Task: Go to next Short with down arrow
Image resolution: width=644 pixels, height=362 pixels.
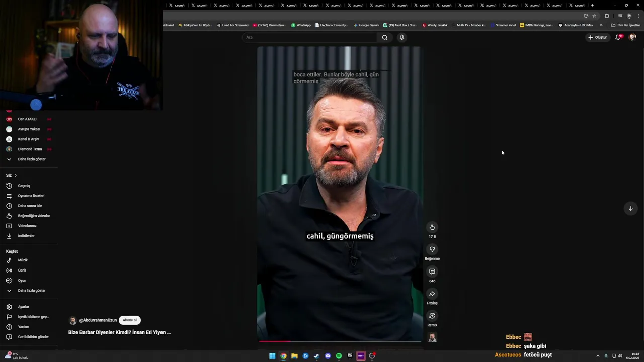Action: pos(630,208)
